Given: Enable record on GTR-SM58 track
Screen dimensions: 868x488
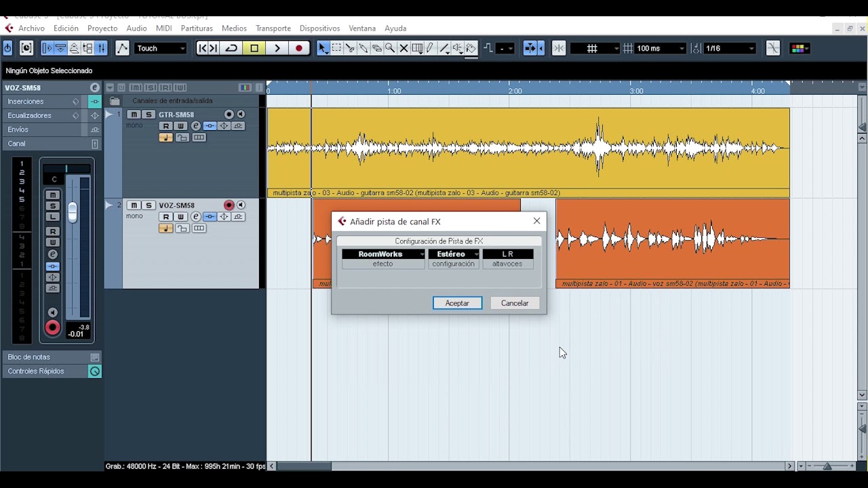Looking at the screenshot, I should click(x=229, y=115).
